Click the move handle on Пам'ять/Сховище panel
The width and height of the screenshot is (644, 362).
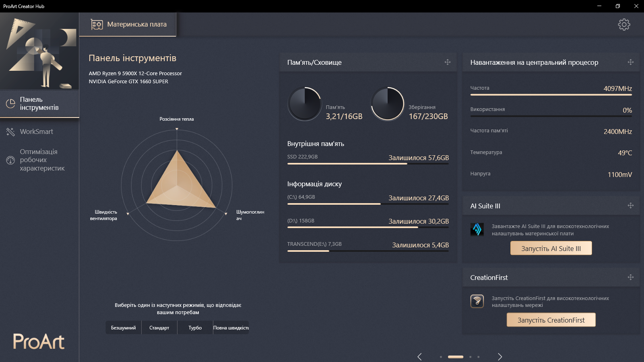pyautogui.click(x=447, y=62)
